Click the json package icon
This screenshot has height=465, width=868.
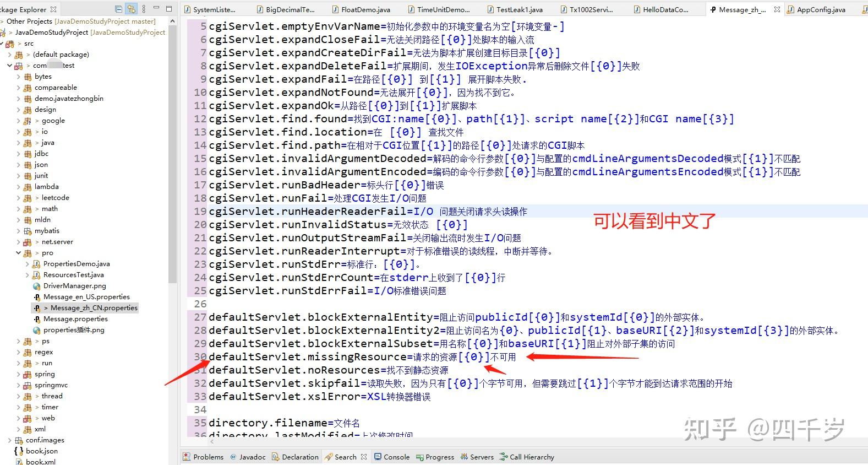point(28,165)
